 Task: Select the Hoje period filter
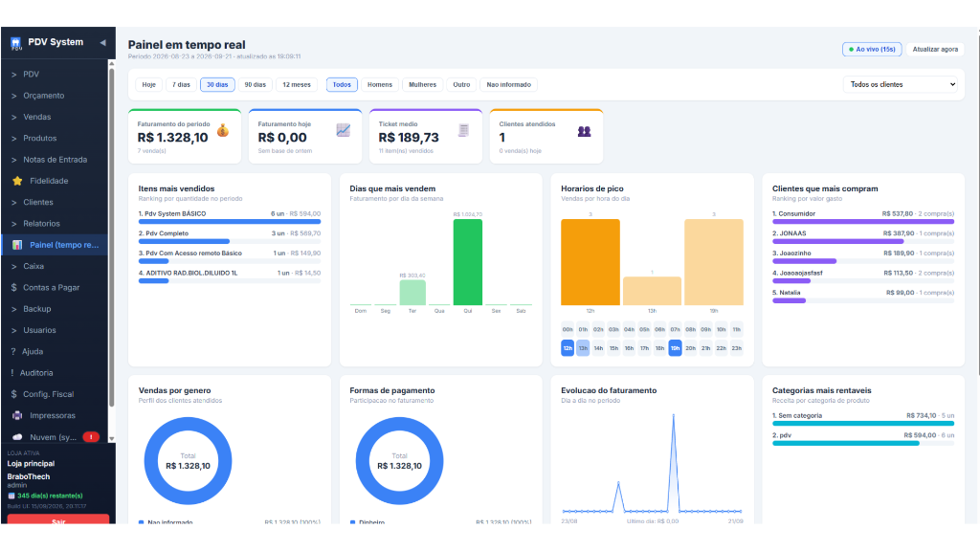coord(148,85)
